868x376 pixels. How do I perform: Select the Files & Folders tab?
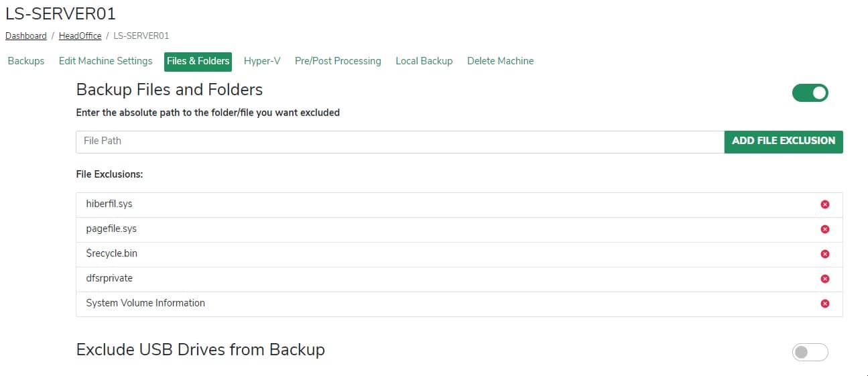(x=198, y=61)
